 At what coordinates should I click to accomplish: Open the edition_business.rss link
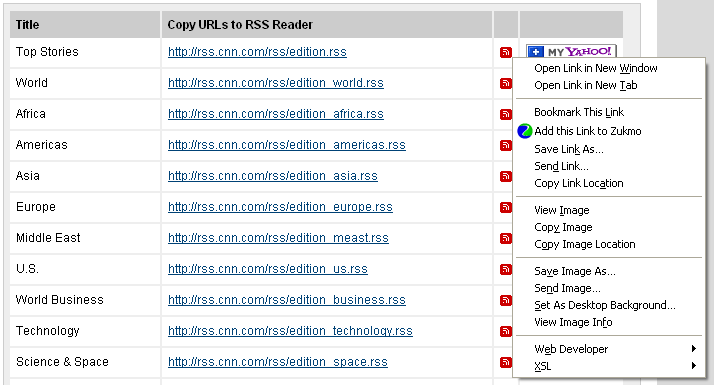coord(287,300)
